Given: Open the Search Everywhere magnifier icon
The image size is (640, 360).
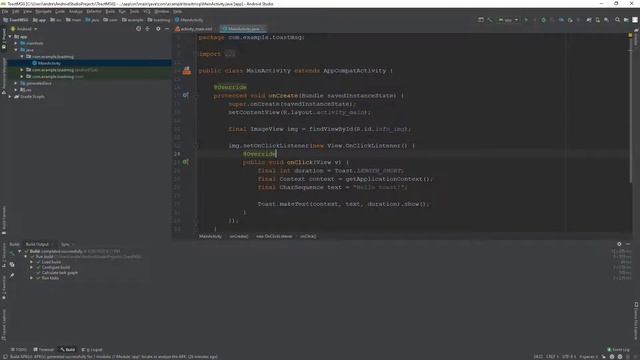Looking at the screenshot, I should coord(617,20).
